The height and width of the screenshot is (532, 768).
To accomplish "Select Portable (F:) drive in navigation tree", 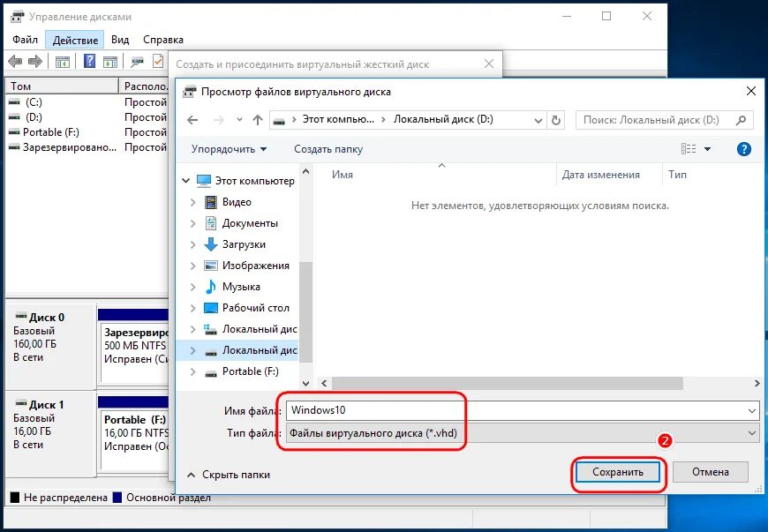I will [251, 371].
